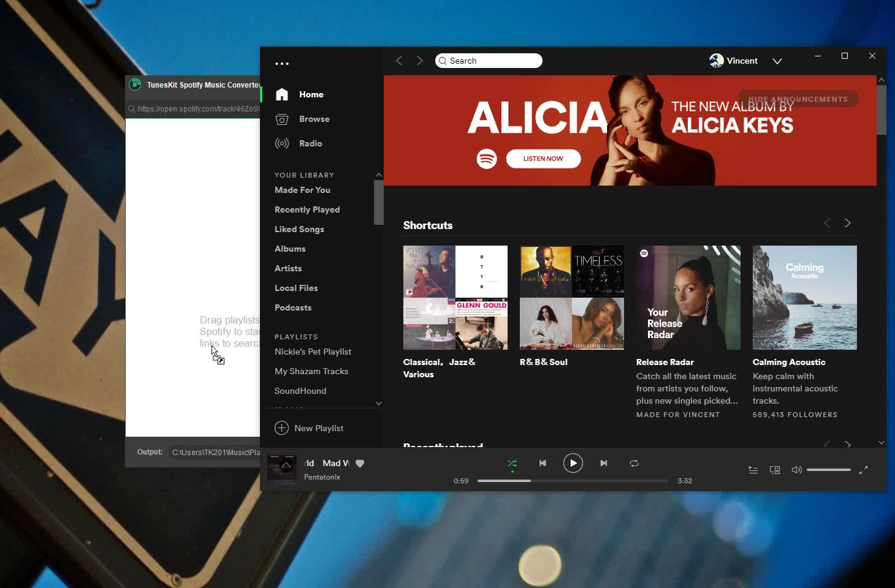Click TunesKit search magnifier icon
Image resolution: width=895 pixels, height=588 pixels.
[131, 109]
